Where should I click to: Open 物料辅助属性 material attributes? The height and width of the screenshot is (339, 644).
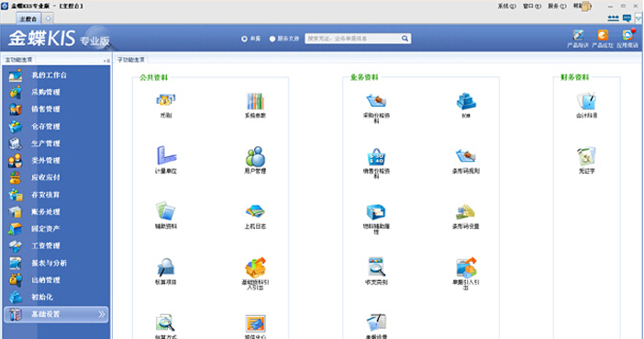(376, 219)
